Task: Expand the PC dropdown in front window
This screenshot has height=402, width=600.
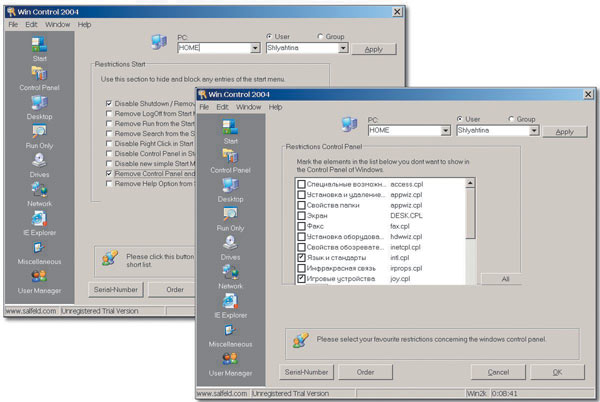Action: click(445, 131)
